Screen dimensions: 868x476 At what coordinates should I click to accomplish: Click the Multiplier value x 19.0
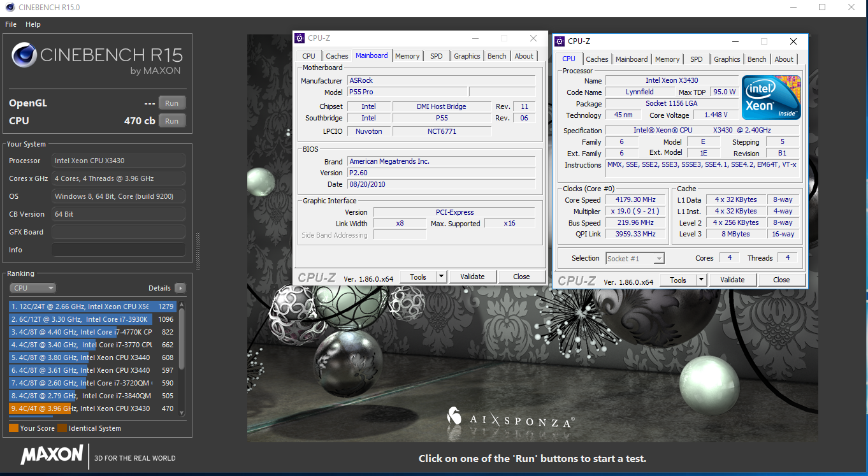[635, 212]
